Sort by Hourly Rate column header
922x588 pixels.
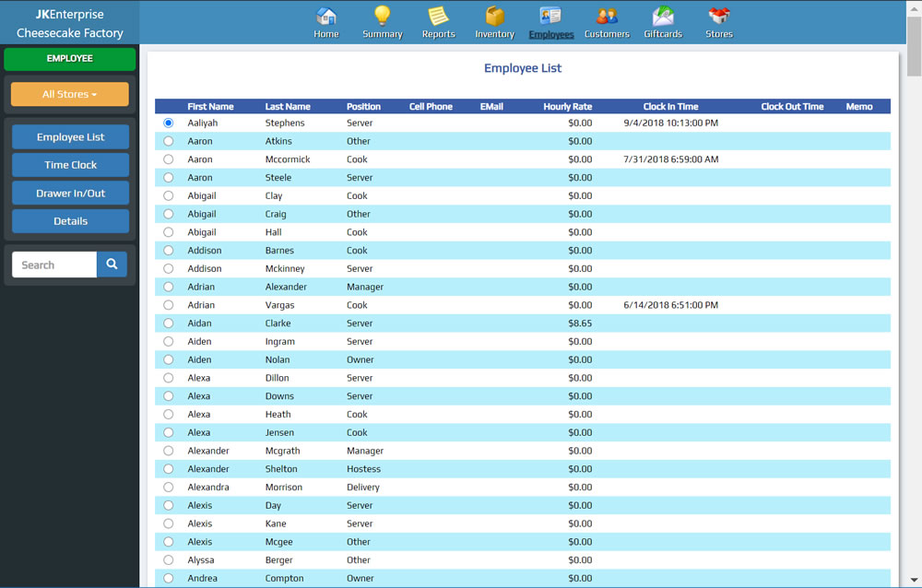(567, 106)
